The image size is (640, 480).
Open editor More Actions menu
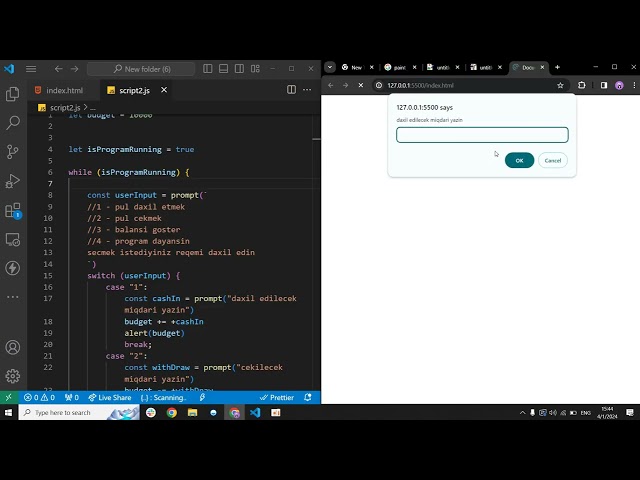(x=307, y=90)
